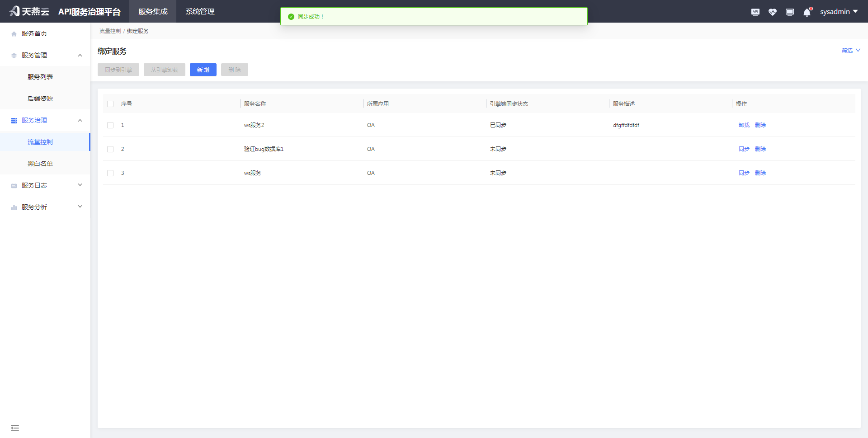Open the 服务集成 menu item
The width and height of the screenshot is (868, 438).
click(x=152, y=11)
